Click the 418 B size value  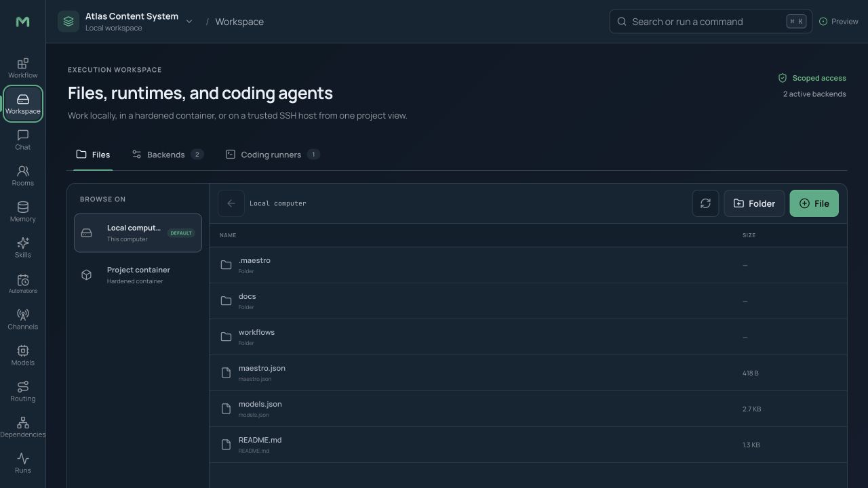click(x=751, y=373)
